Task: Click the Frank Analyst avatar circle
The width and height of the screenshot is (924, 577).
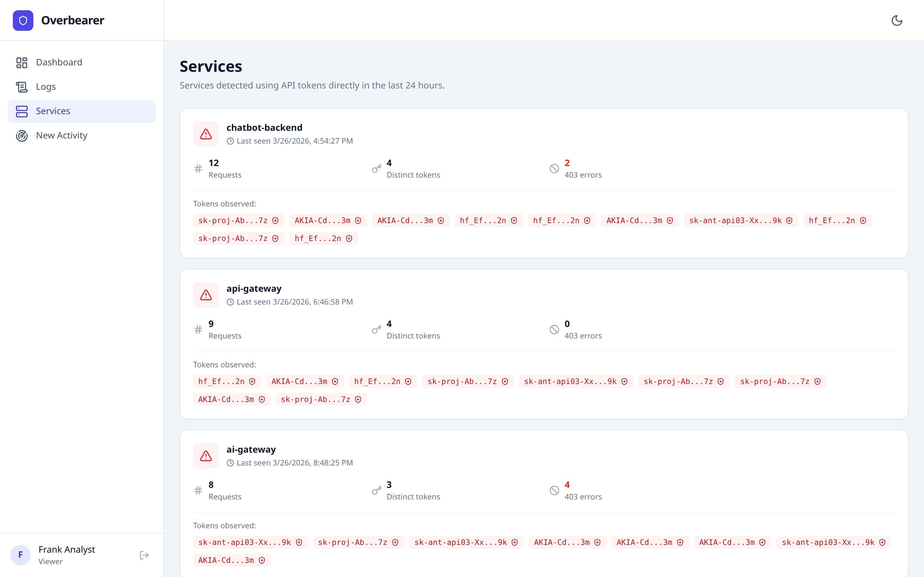Action: (21, 555)
